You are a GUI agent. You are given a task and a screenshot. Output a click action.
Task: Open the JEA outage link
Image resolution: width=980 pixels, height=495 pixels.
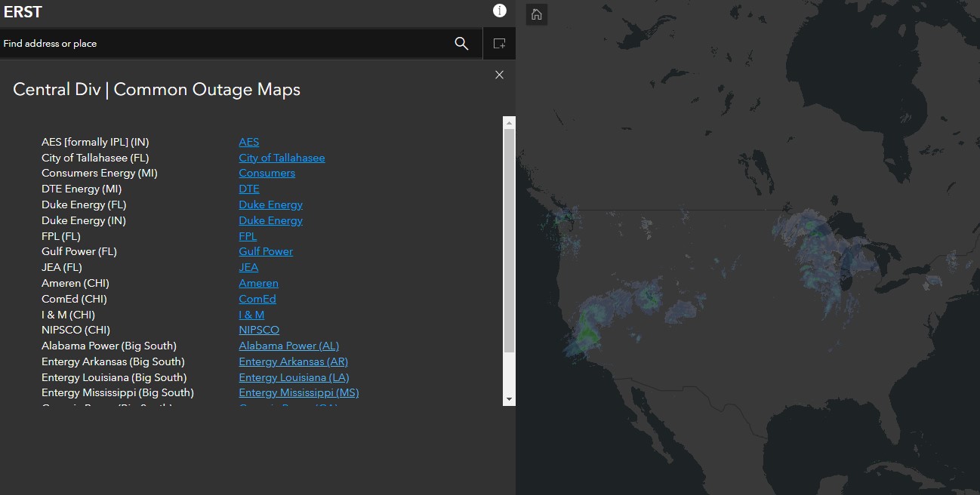(x=248, y=267)
